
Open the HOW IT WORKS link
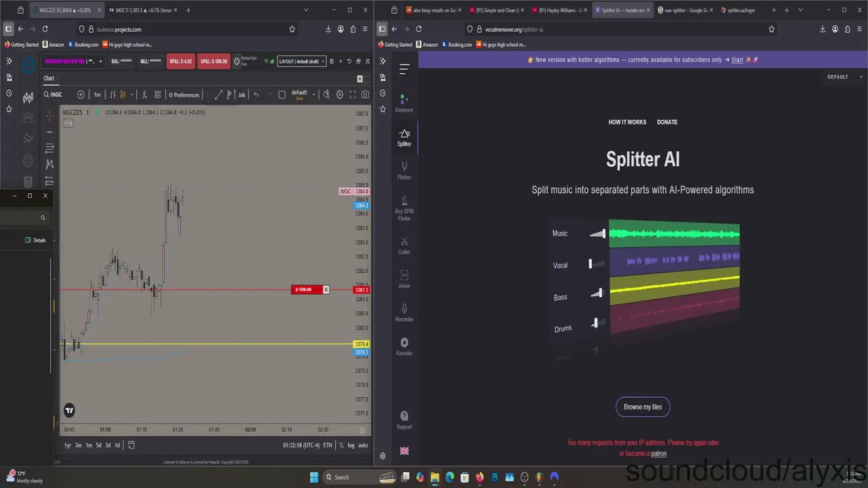pos(627,122)
